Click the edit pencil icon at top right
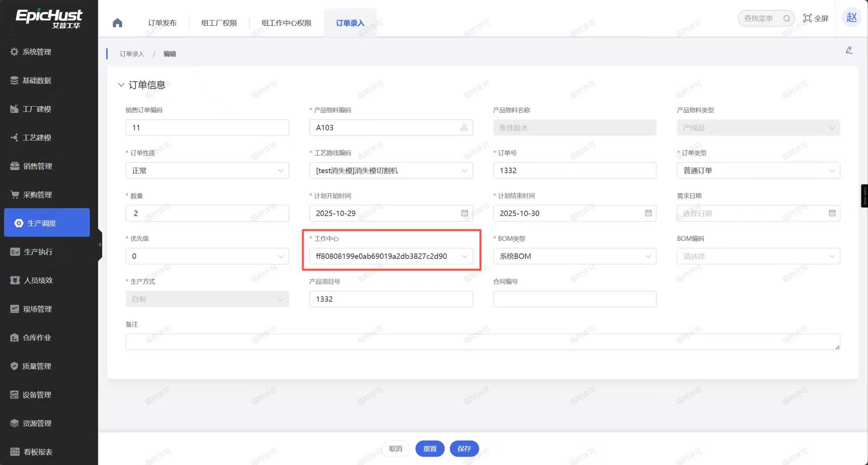This screenshot has height=465, width=868. (x=849, y=50)
